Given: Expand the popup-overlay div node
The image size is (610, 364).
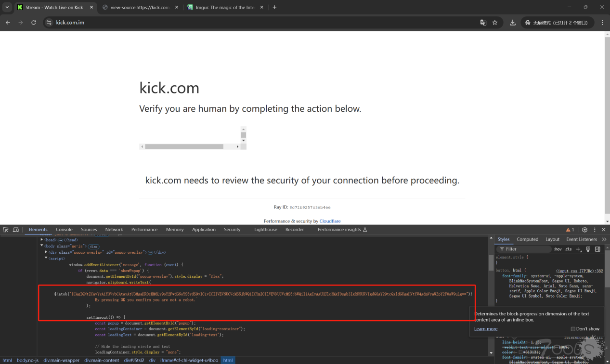Looking at the screenshot, I should coord(46,252).
